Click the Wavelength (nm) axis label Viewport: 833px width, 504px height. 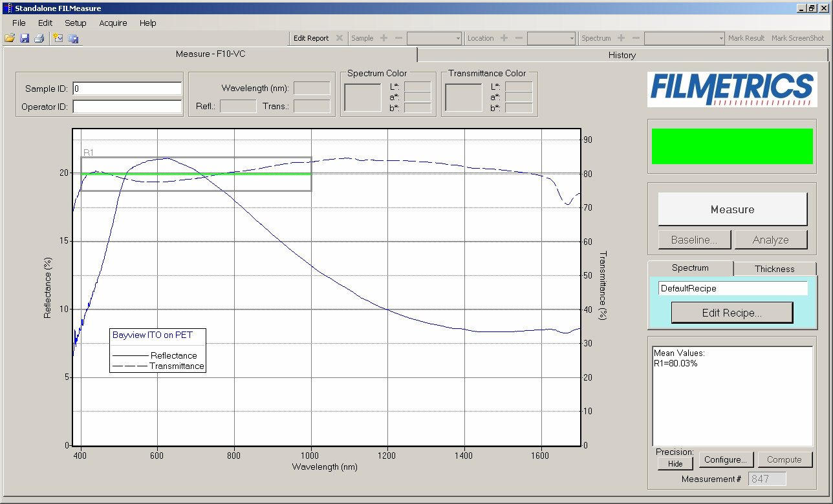(x=325, y=466)
